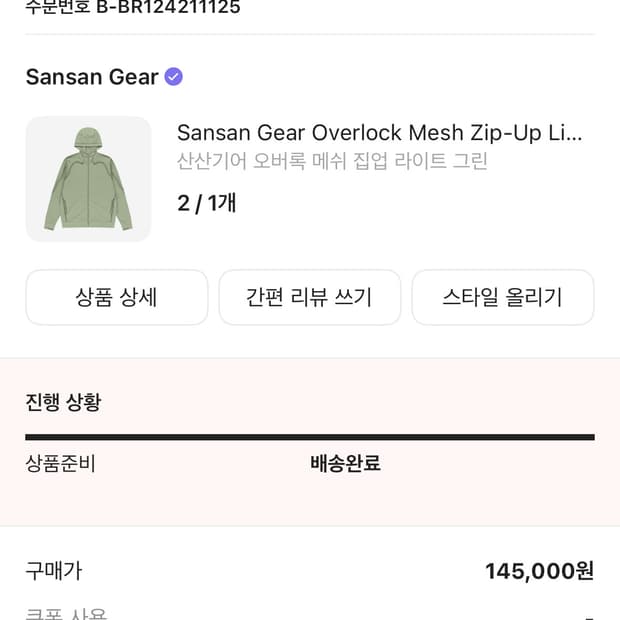Select the 배송완료 status step
620x620 pixels.
[345, 463]
